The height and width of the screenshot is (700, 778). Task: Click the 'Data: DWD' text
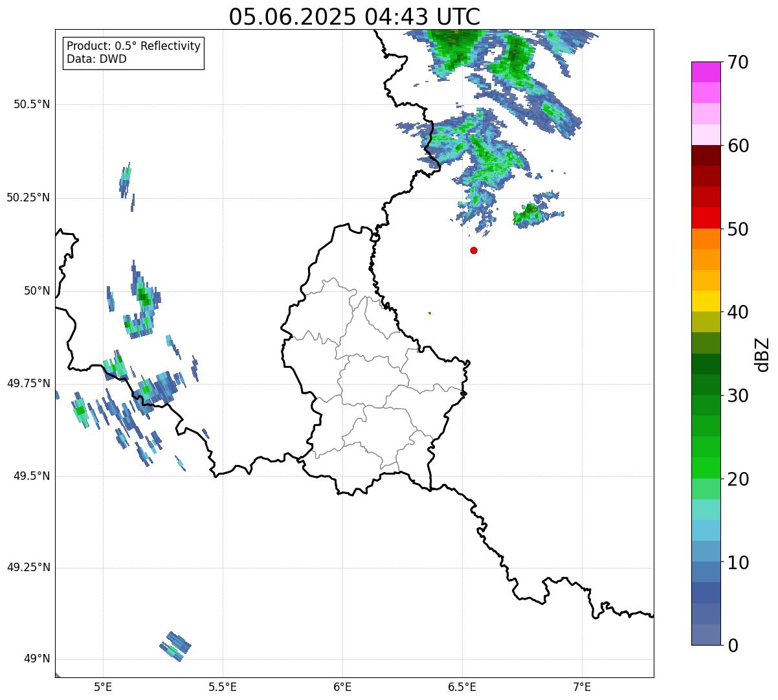click(x=97, y=59)
